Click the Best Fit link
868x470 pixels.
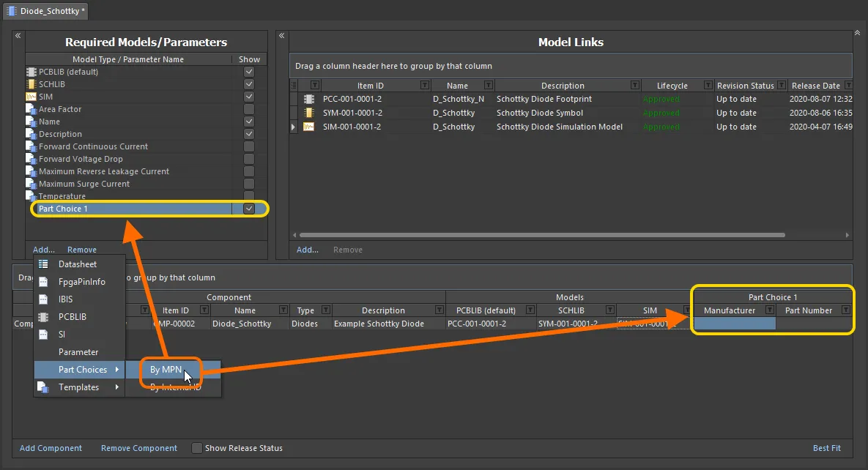click(826, 448)
